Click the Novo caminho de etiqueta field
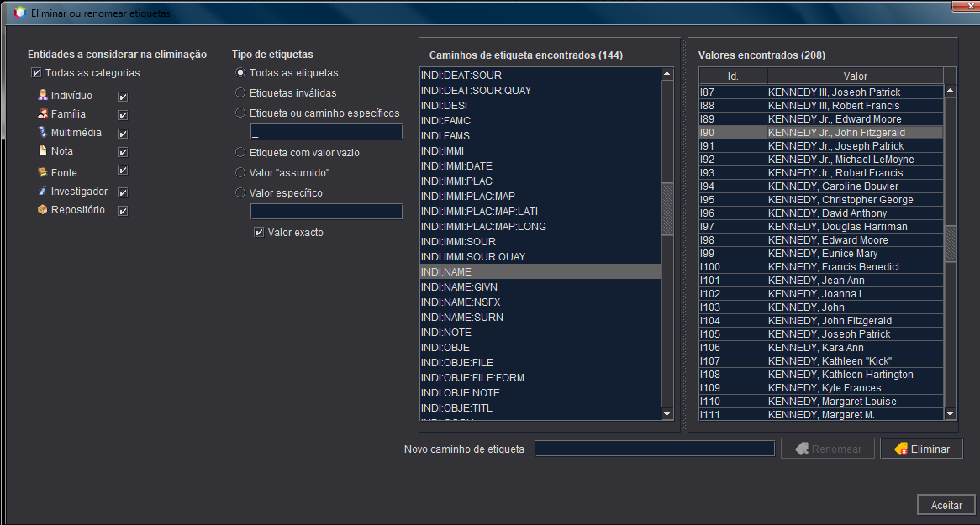 654,449
